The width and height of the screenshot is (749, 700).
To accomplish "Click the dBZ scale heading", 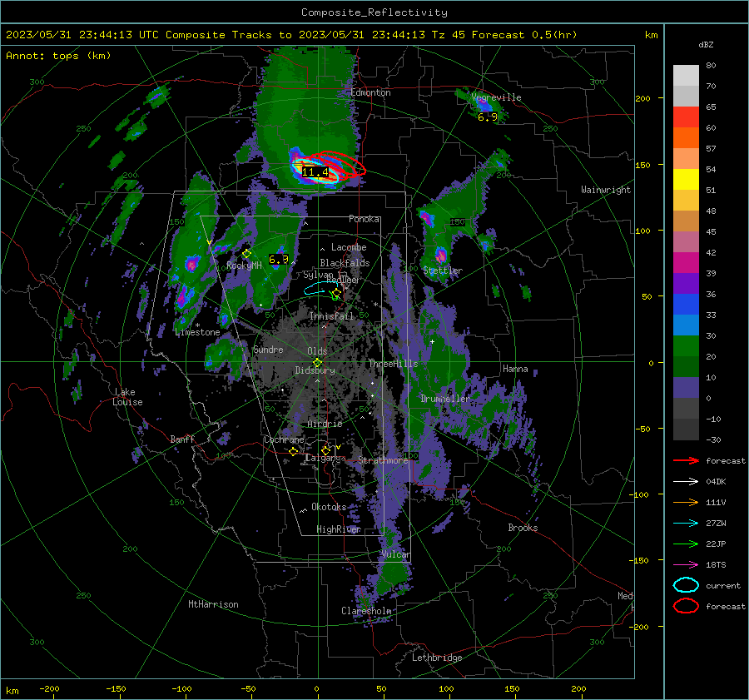I will pyautogui.click(x=706, y=44).
